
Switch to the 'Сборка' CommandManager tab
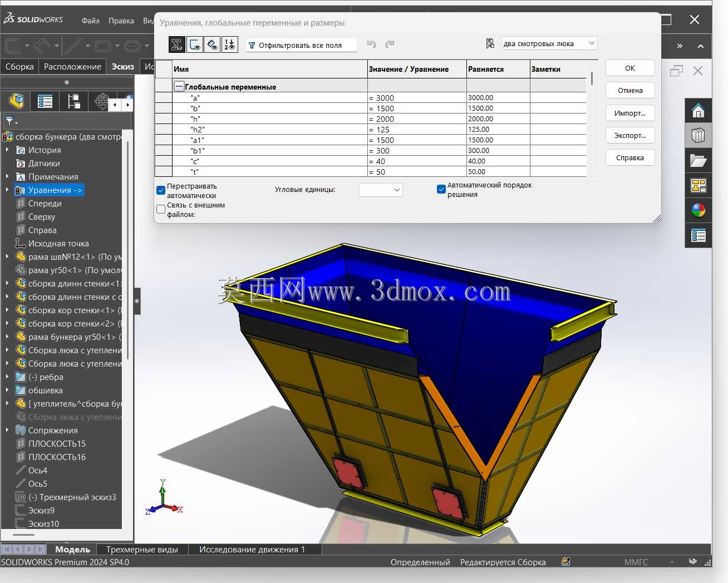[19, 66]
